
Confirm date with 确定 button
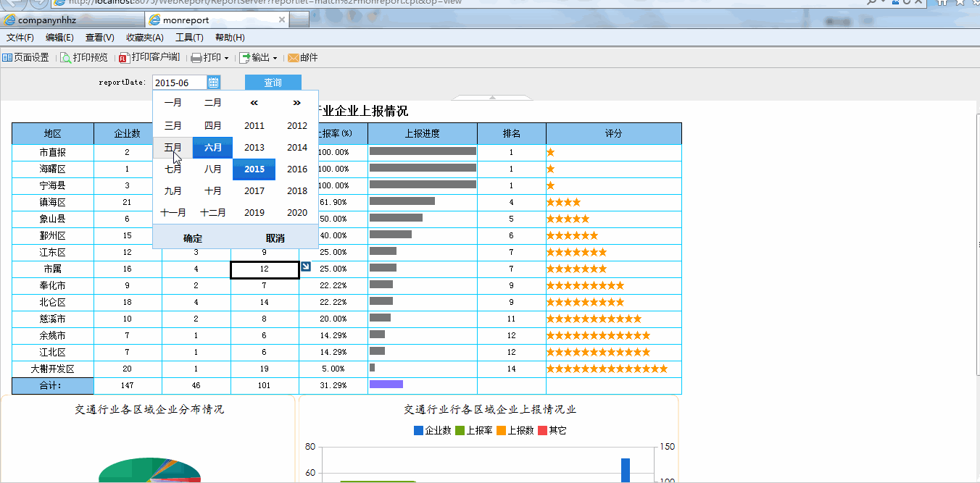click(193, 238)
